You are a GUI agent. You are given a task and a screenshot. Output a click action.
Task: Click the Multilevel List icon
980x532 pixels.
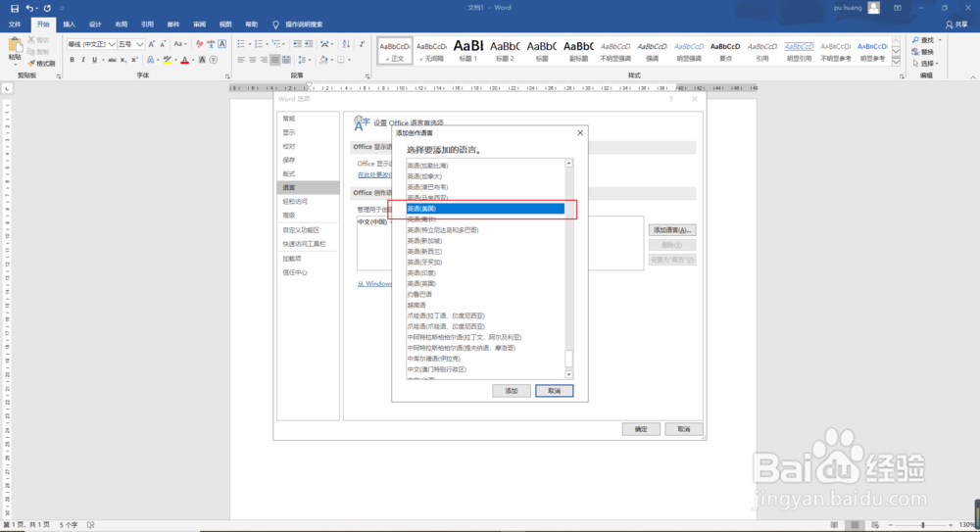[276, 44]
